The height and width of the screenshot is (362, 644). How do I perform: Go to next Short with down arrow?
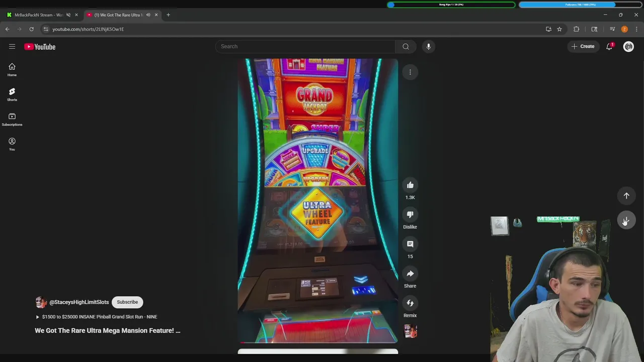626,220
